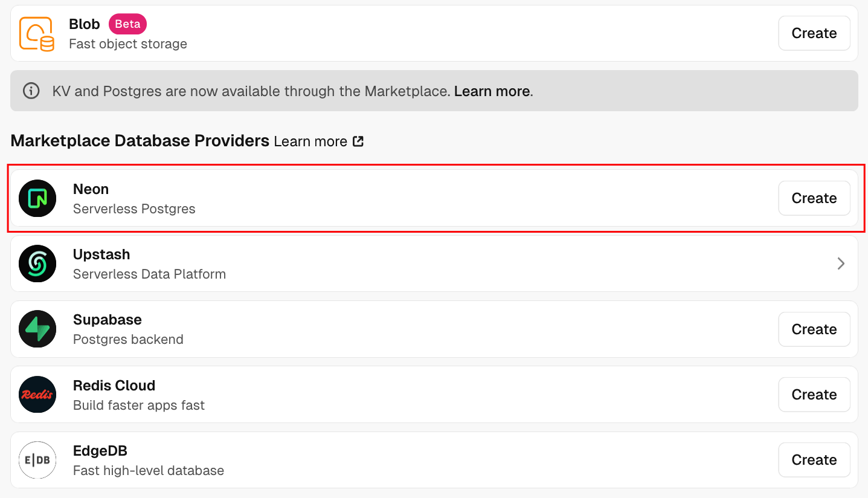The width and height of the screenshot is (868, 498).
Task: Create a Redis Cloud database
Action: point(814,395)
